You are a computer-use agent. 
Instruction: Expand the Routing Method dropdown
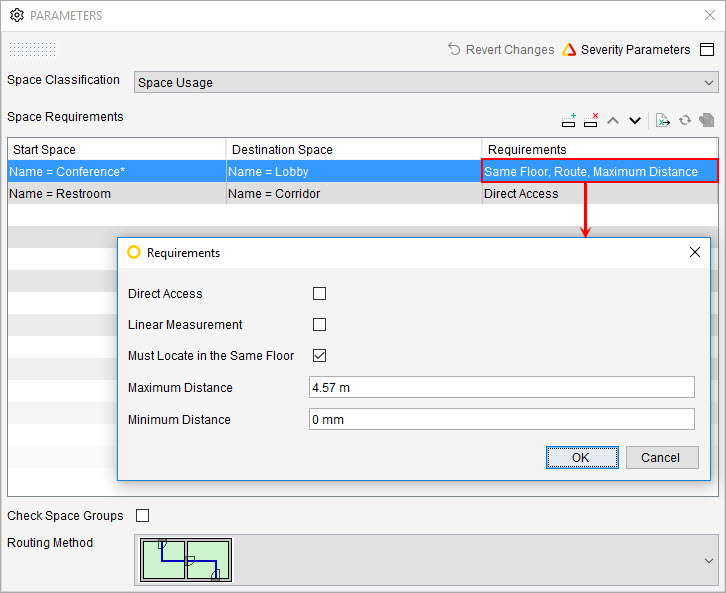click(426, 560)
